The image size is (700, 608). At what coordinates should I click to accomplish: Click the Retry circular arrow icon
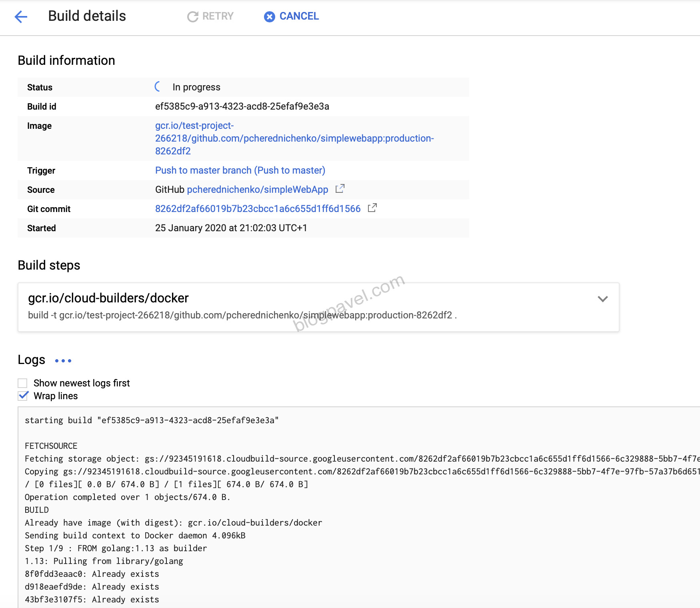(x=193, y=16)
